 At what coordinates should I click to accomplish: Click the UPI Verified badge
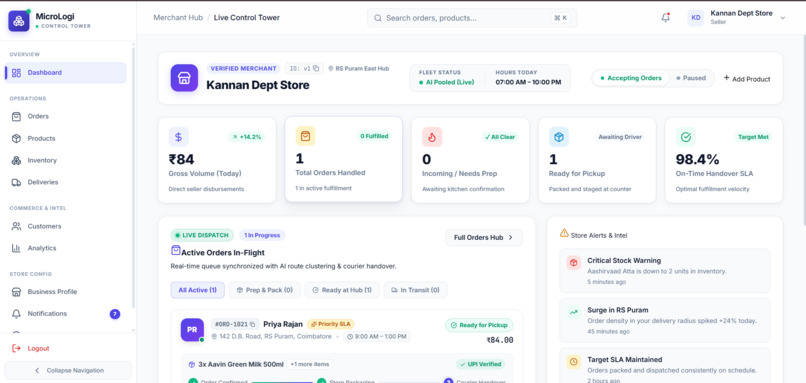tap(481, 364)
